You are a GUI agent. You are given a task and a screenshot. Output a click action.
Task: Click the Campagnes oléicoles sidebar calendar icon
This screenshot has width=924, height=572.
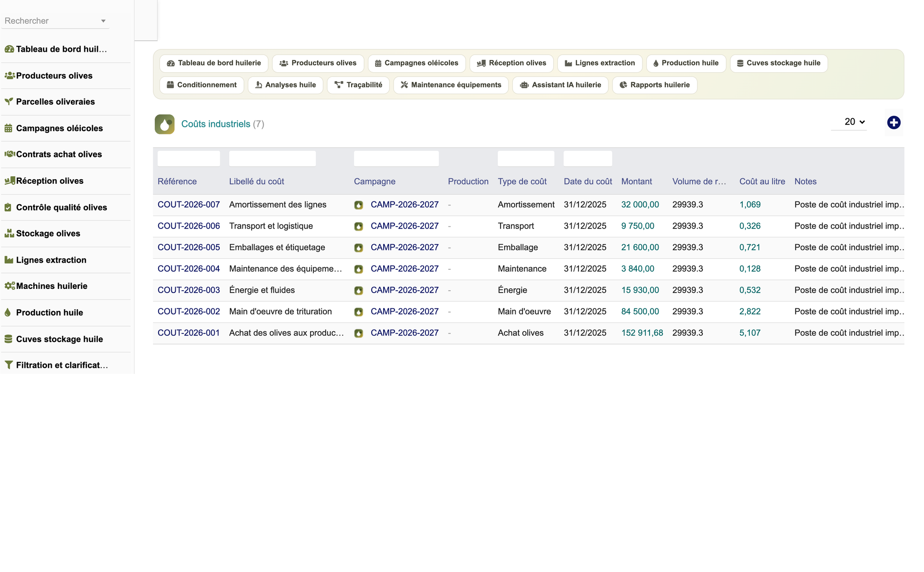tap(9, 128)
